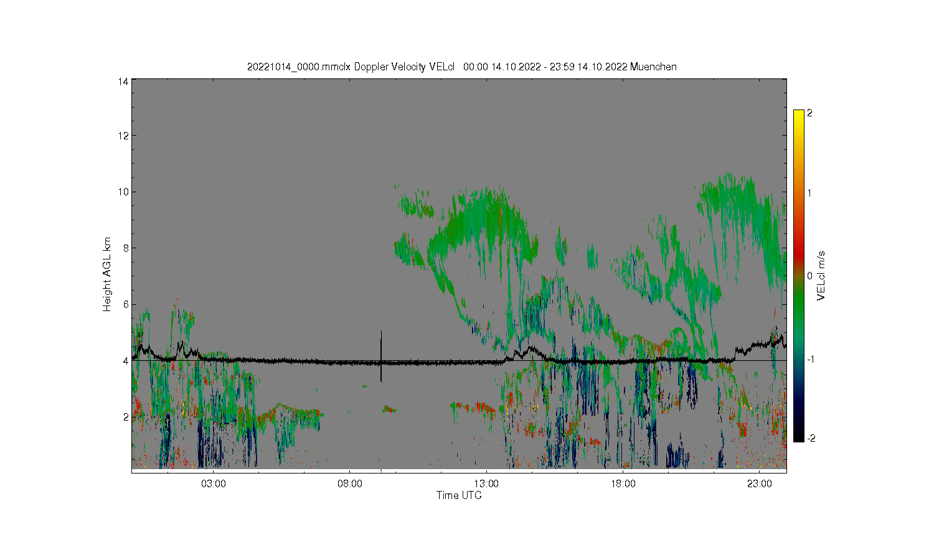Select the 03:00 time tick label
Image resolution: width=934 pixels, height=560 pixels.
coord(214,483)
